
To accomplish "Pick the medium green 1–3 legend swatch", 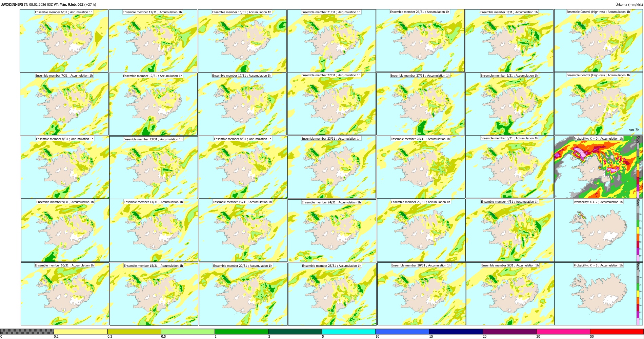I will coord(241,332).
